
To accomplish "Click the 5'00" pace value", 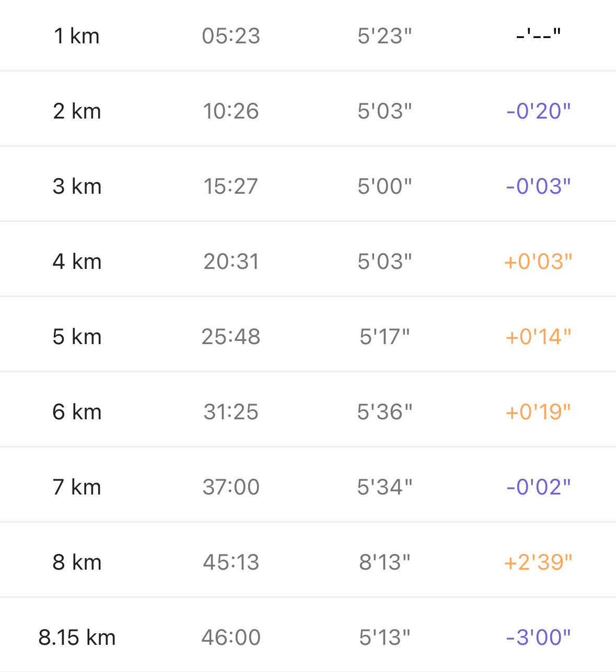I will [x=385, y=186].
